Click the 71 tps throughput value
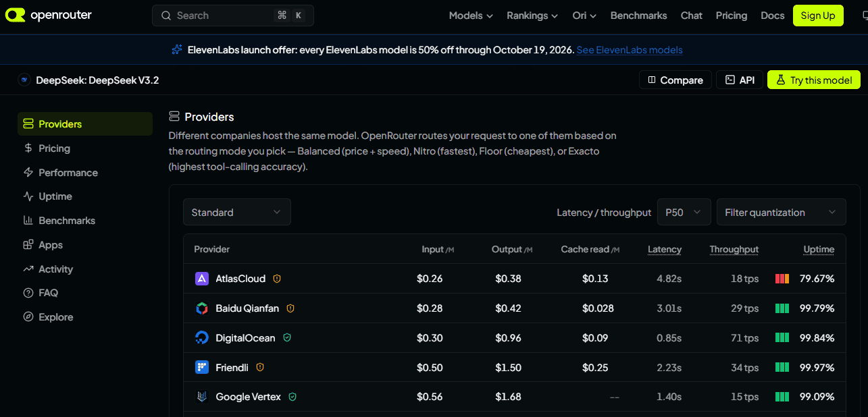The image size is (868, 417). pos(745,338)
